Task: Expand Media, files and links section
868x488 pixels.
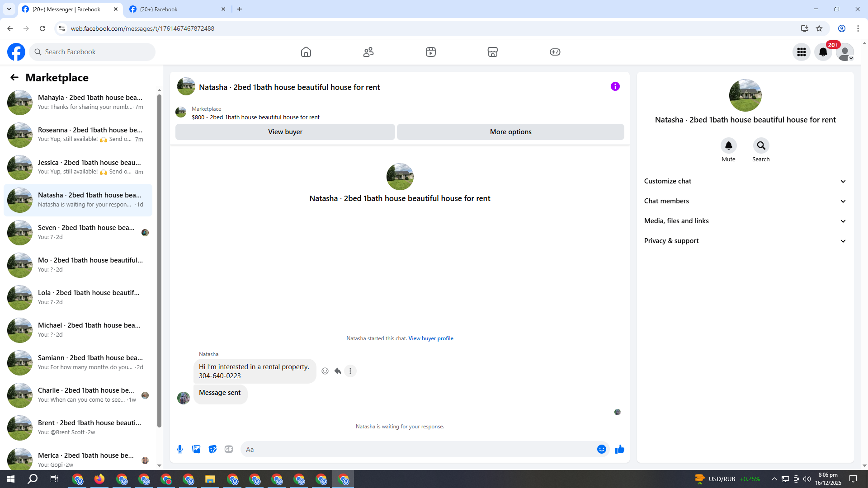Action: pos(745,221)
